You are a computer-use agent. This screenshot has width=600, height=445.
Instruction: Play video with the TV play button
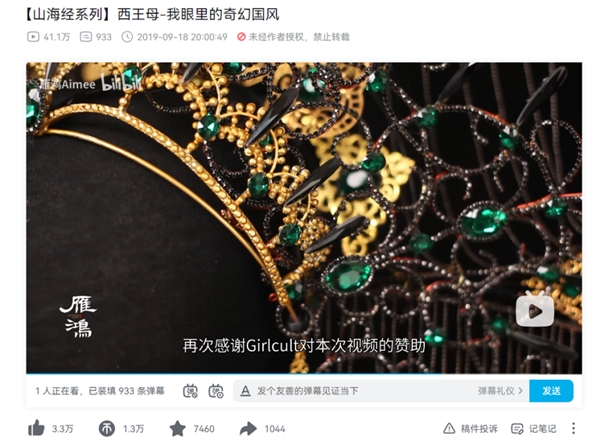point(535,310)
